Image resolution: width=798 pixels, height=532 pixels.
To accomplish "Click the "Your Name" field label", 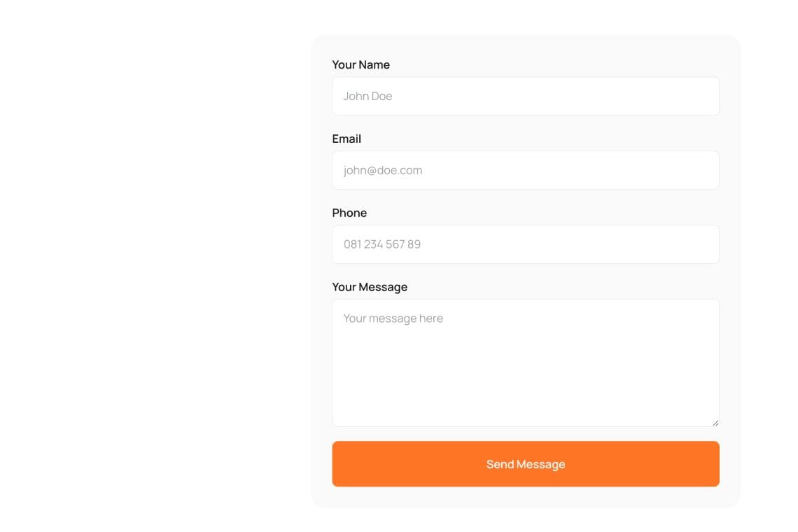I will tap(360, 64).
